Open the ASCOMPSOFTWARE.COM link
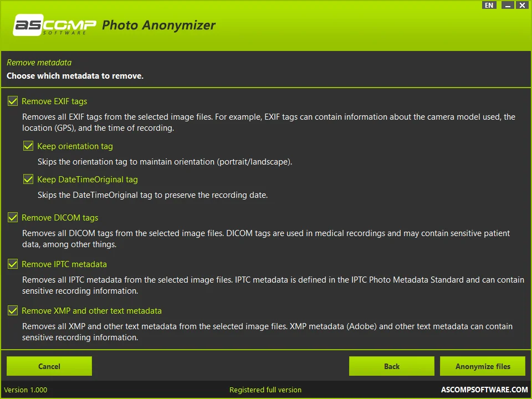Viewport: 532px width, 399px height. click(484, 390)
